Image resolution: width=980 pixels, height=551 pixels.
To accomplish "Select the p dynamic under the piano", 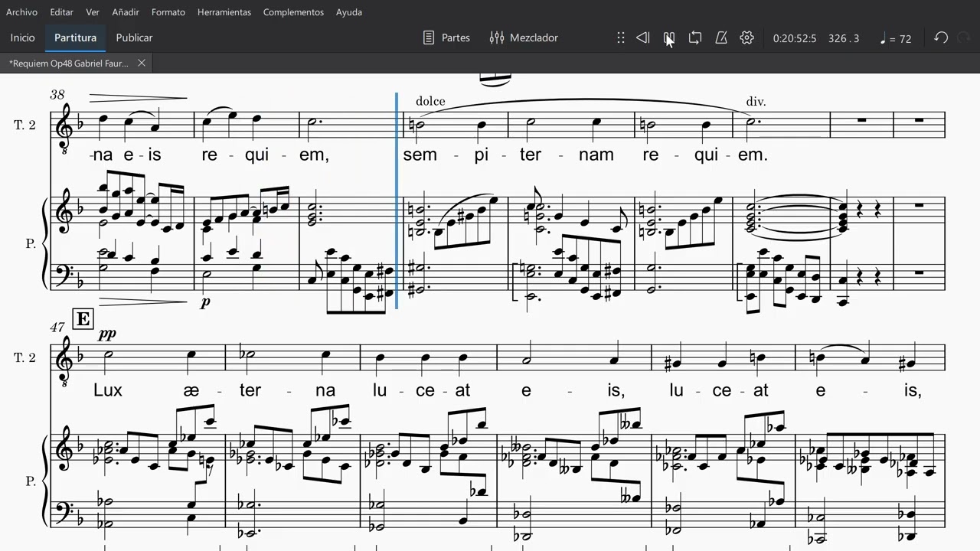I will [x=205, y=302].
